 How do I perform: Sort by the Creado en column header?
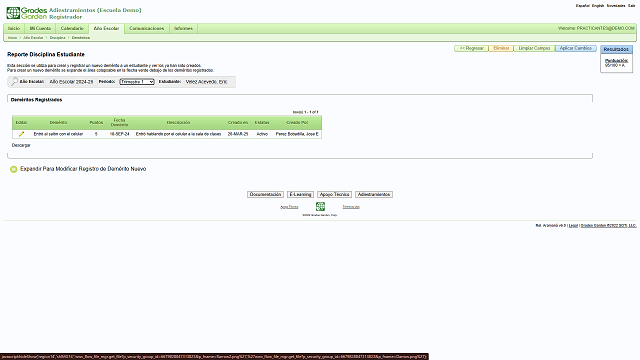click(x=238, y=122)
